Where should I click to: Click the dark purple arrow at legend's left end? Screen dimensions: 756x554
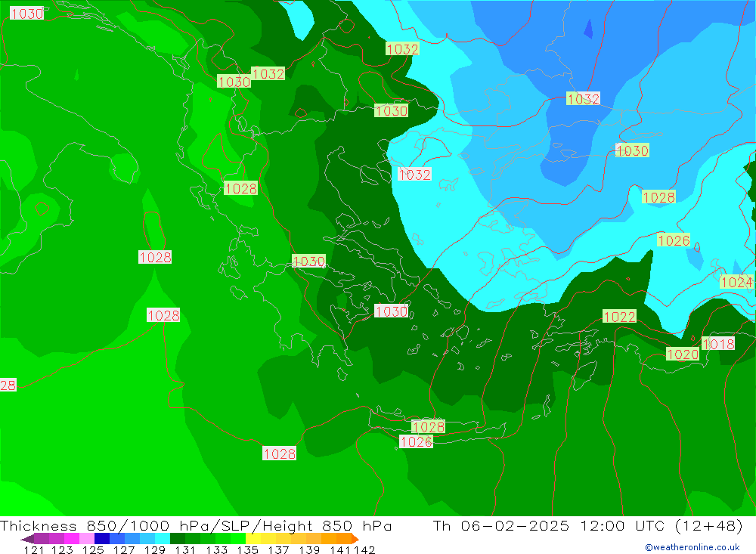coord(27,539)
